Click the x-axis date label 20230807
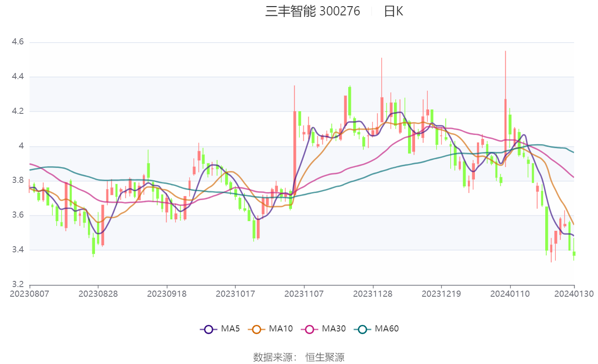The image size is (598, 364). (29, 294)
